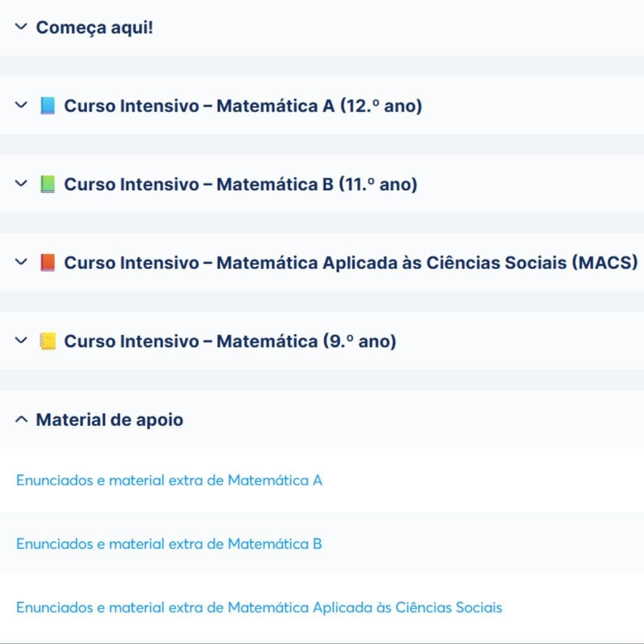Open 'Enunciados e material extra de Matemática A' link
Viewport: 644px width, 644px height.
[169, 480]
